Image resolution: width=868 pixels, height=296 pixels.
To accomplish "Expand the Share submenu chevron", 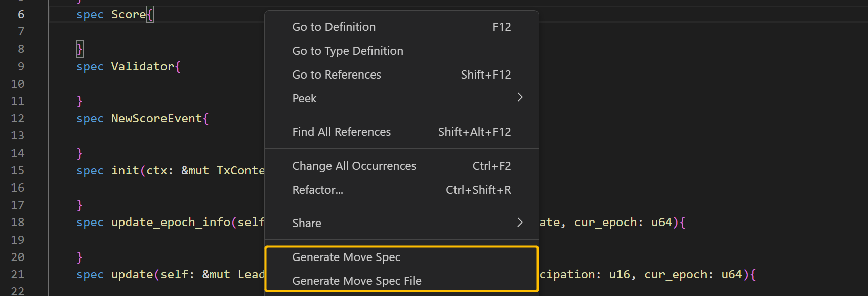I will [x=520, y=223].
